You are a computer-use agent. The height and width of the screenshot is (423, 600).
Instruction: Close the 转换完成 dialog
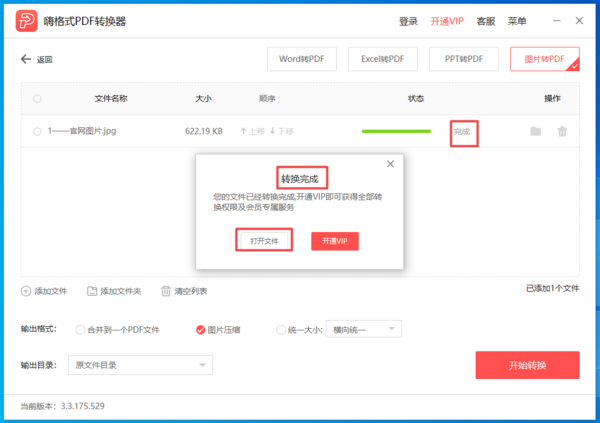pyautogui.click(x=390, y=164)
